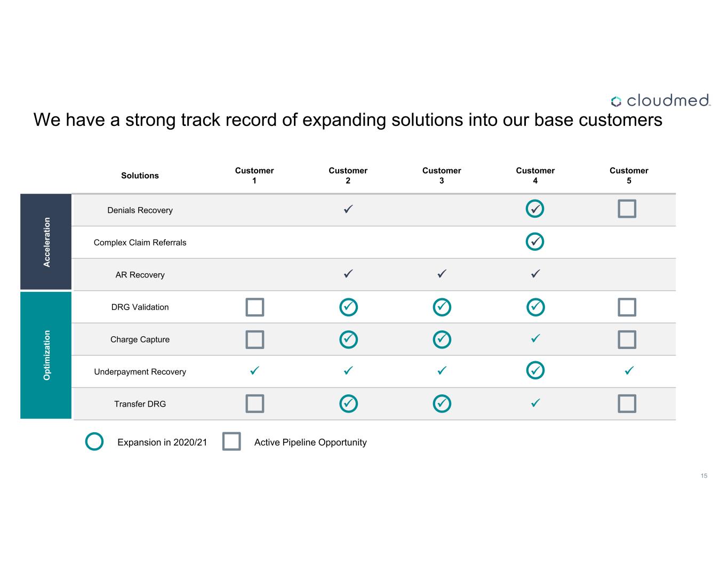Click the Cloudmed logo
728x563 pixels.
pyautogui.click(x=660, y=100)
